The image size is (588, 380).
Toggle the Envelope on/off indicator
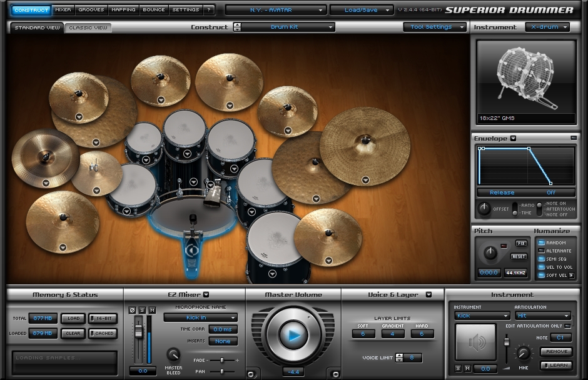[x=574, y=138]
